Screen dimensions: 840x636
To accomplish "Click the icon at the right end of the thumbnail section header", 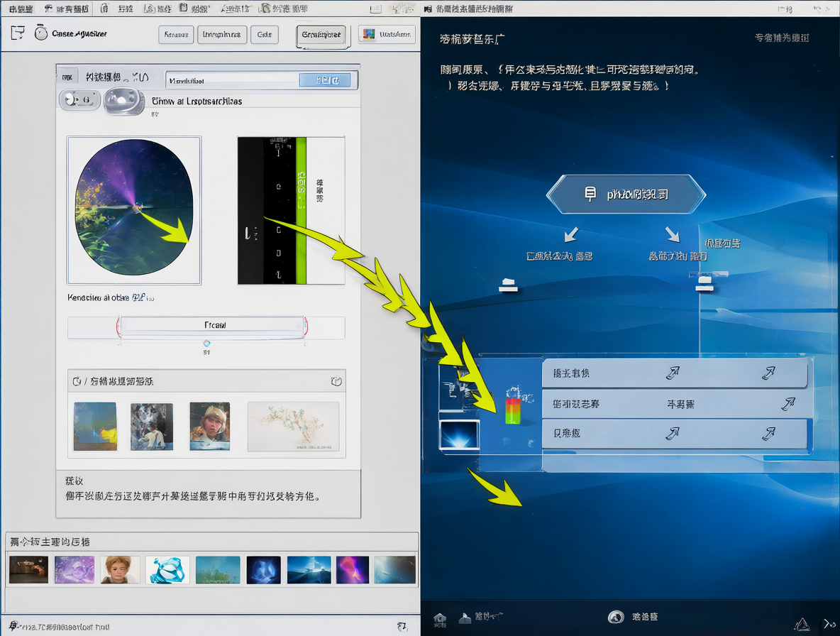I will pyautogui.click(x=336, y=381).
